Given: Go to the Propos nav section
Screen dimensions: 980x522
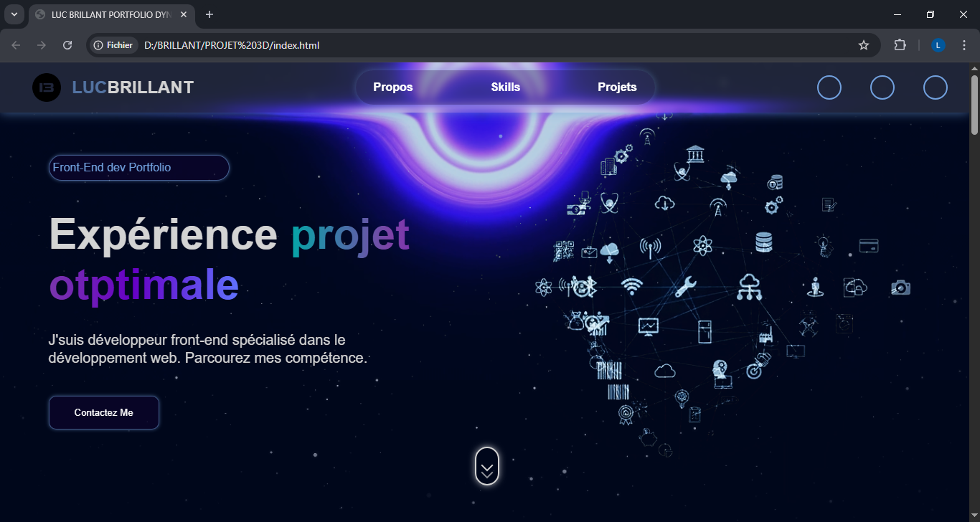Looking at the screenshot, I should (x=393, y=87).
